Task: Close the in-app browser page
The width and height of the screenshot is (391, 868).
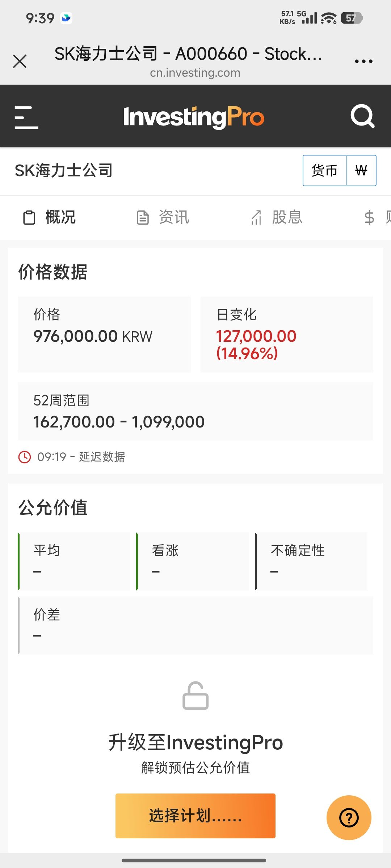Action: [20, 61]
